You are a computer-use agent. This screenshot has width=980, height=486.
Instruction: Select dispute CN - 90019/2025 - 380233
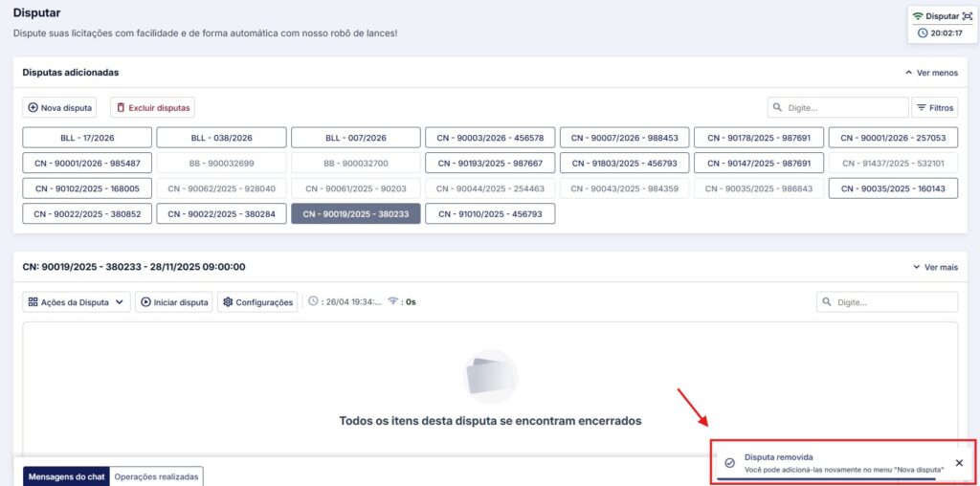355,214
